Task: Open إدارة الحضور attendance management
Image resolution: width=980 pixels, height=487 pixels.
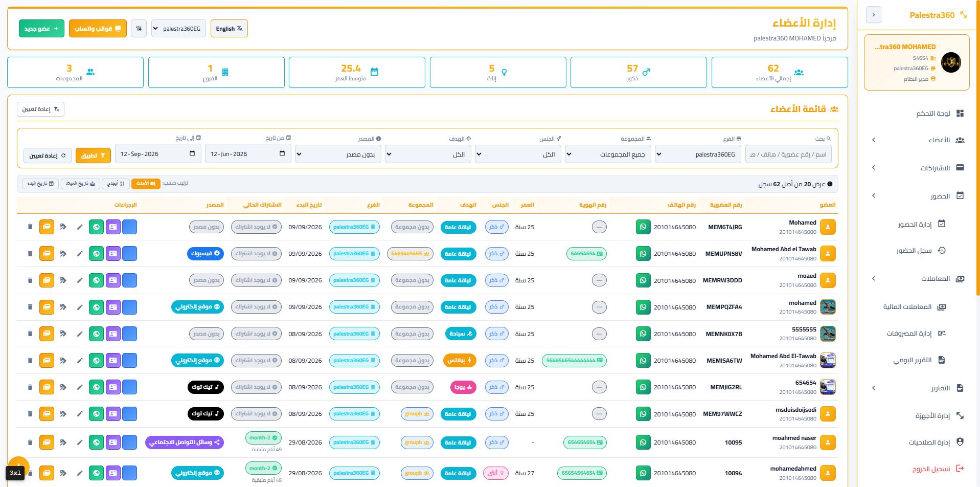Action: tap(922, 224)
